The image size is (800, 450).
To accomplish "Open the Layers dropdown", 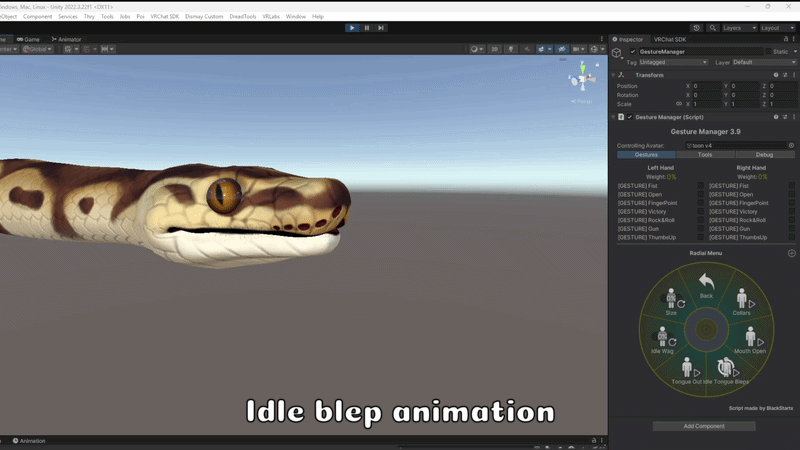I will [739, 28].
